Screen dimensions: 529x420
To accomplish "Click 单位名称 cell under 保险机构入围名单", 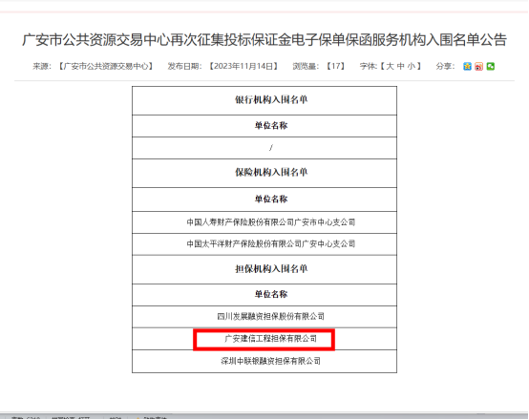I will point(264,199).
